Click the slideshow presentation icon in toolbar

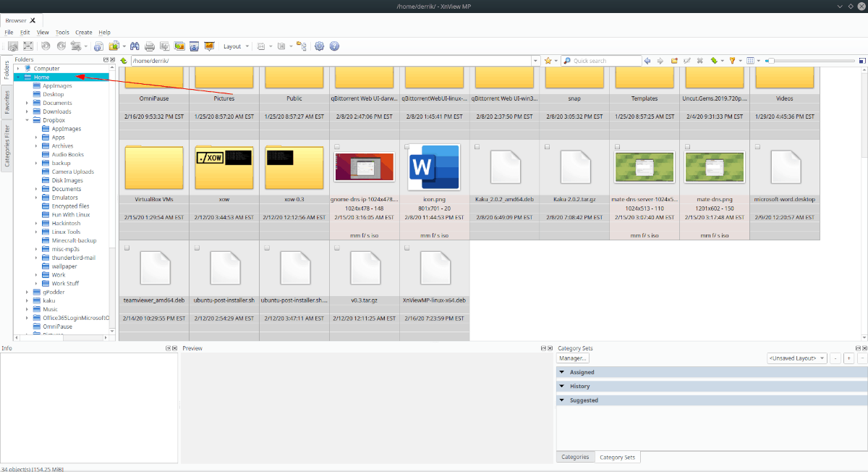(x=209, y=46)
